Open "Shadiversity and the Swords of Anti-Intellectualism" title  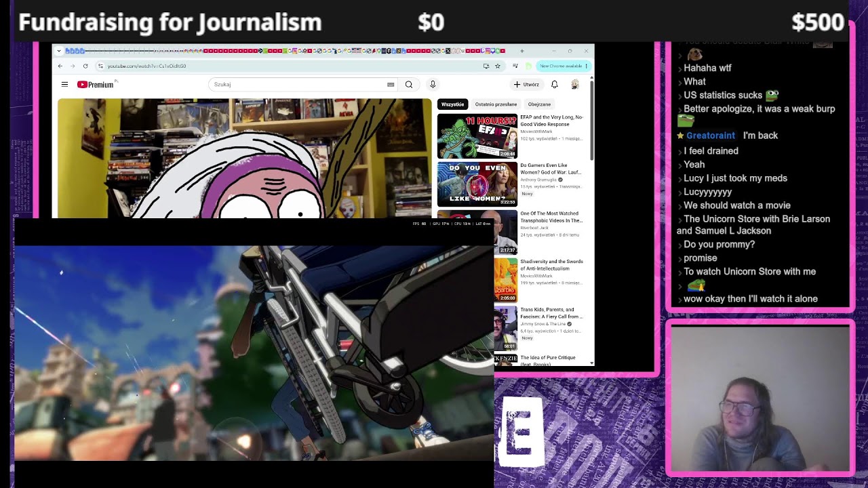pos(551,265)
